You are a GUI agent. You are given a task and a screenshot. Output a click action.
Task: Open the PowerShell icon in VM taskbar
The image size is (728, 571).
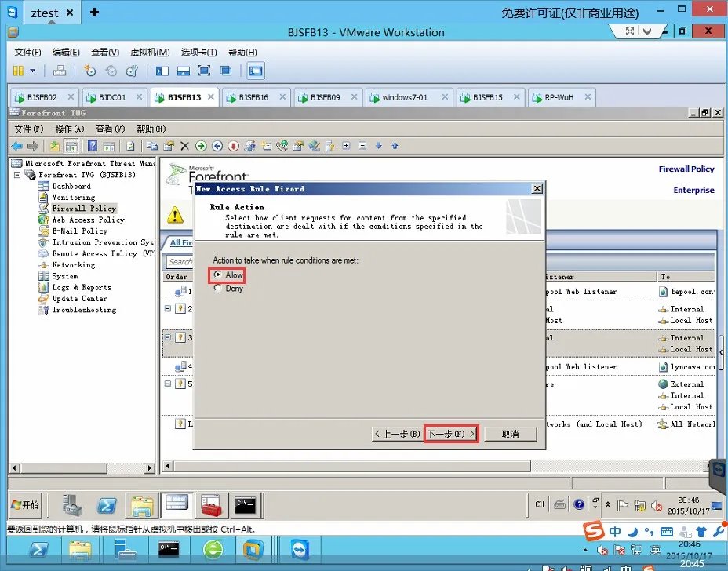point(107,505)
